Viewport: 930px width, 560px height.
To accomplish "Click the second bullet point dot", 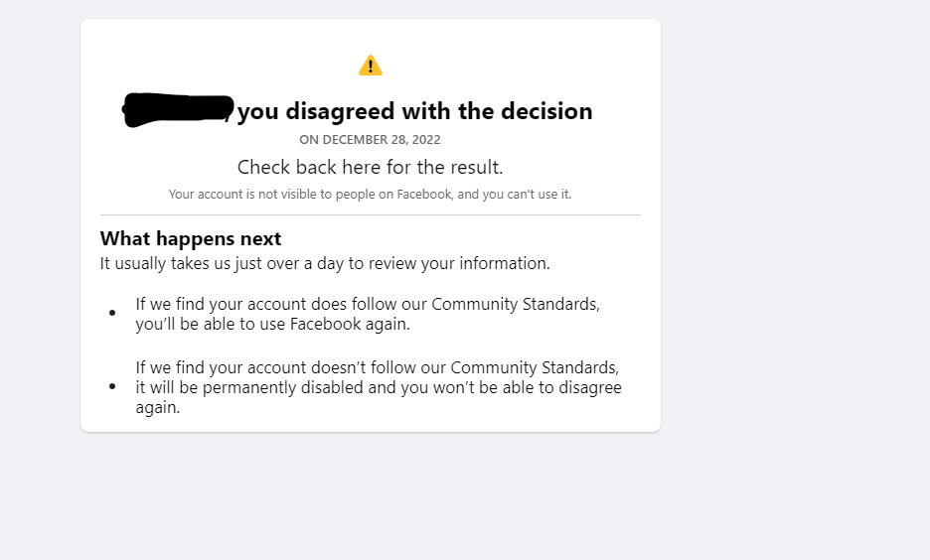I will click(112, 387).
